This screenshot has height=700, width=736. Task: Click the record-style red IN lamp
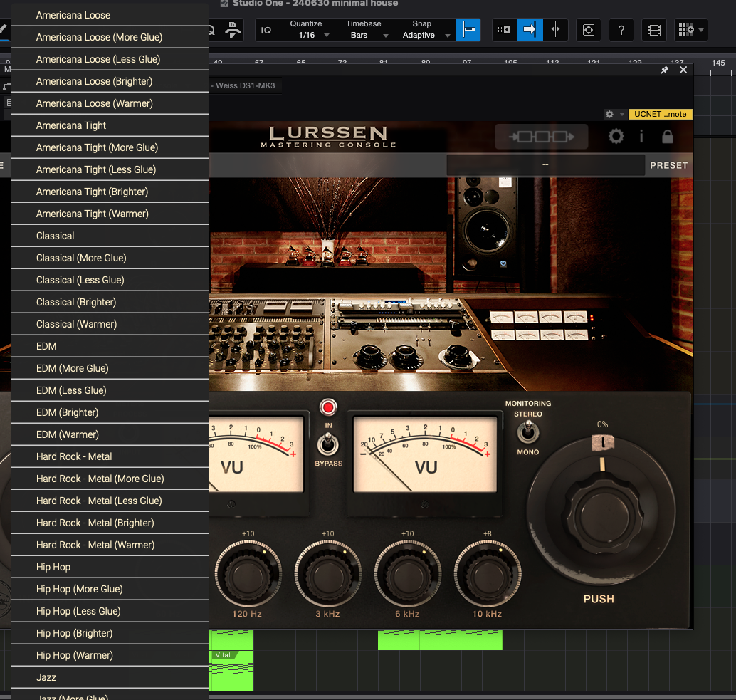328,407
